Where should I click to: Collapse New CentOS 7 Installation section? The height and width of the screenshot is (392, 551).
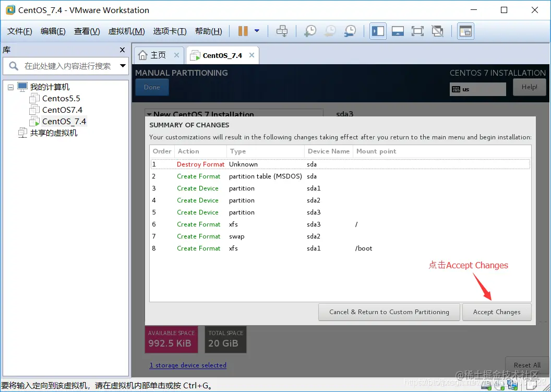149,114
